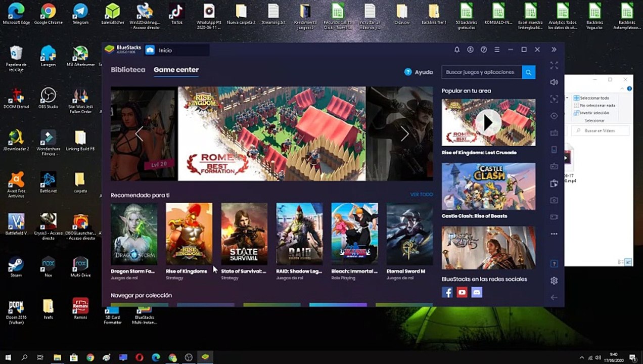This screenshot has height=364, width=643.
Task: Select the Telegram desktop shortcut
Action: 80,15
